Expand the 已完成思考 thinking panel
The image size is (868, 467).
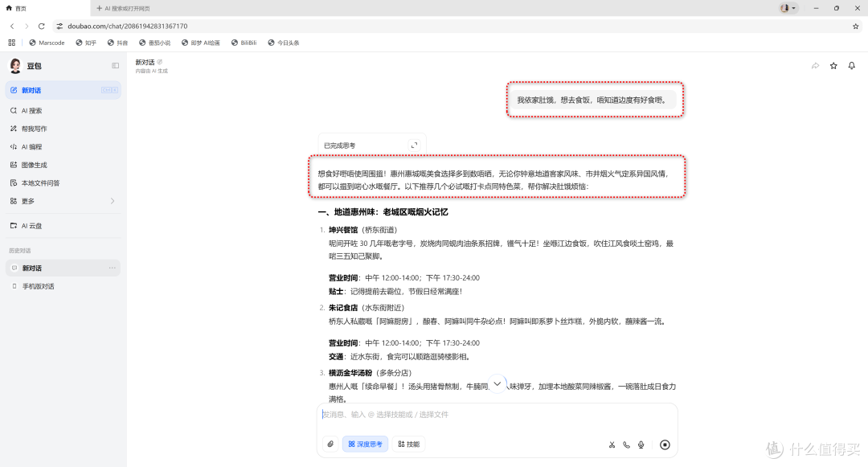[x=414, y=145]
